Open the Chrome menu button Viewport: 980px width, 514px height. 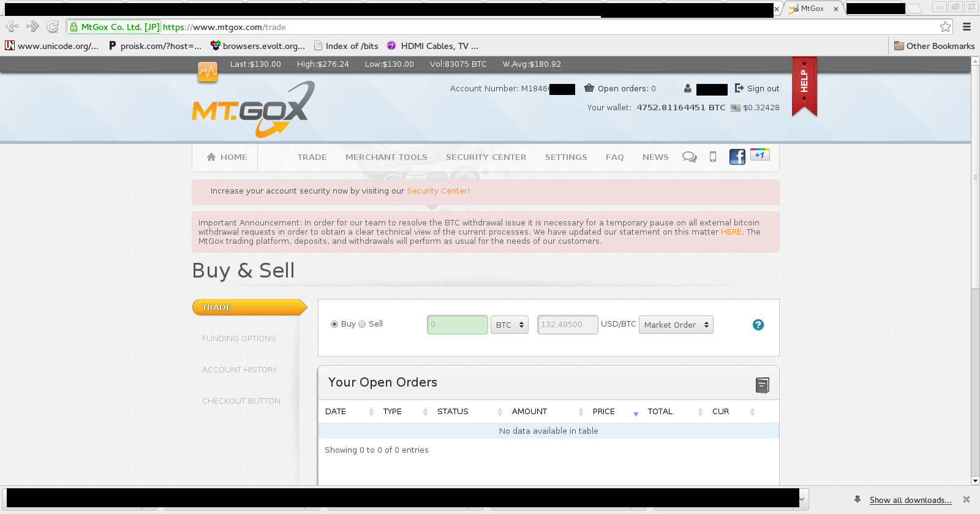coord(967,27)
